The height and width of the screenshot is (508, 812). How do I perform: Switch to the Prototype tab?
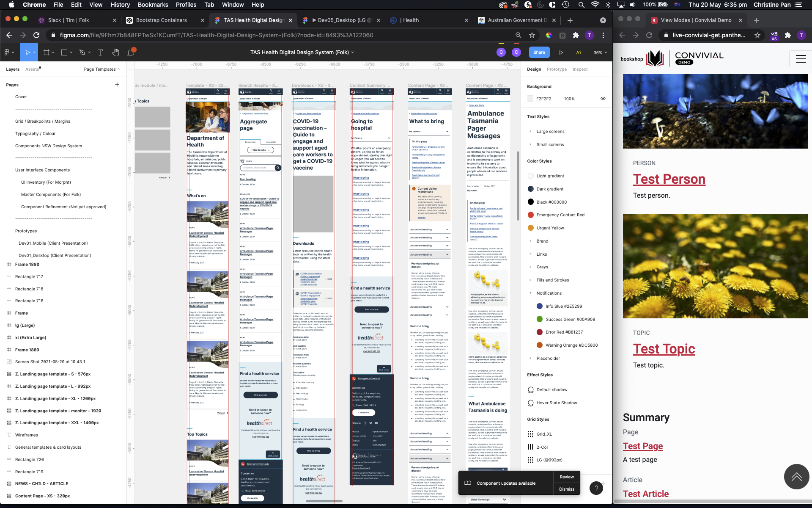click(x=557, y=69)
